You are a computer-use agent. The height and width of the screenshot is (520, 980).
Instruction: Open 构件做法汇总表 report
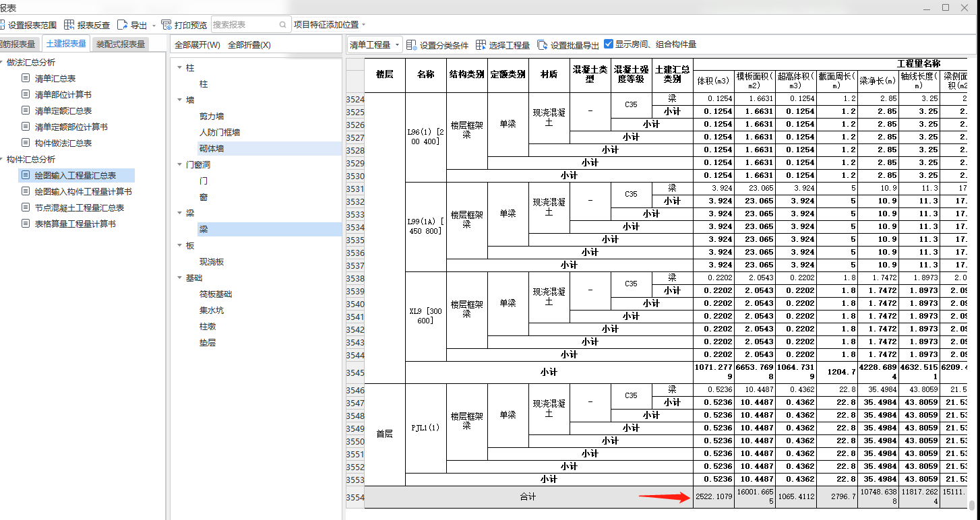click(63, 143)
